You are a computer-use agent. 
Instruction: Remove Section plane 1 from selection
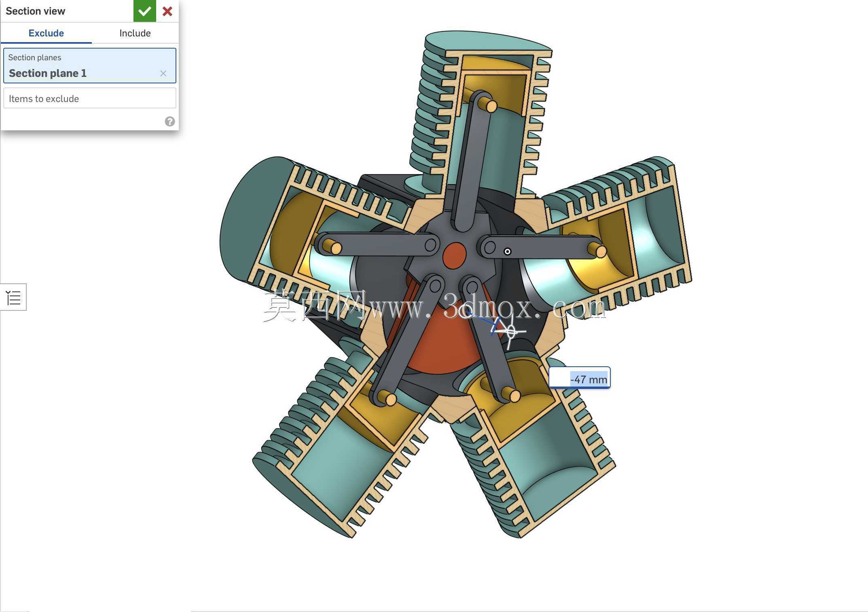(x=163, y=73)
